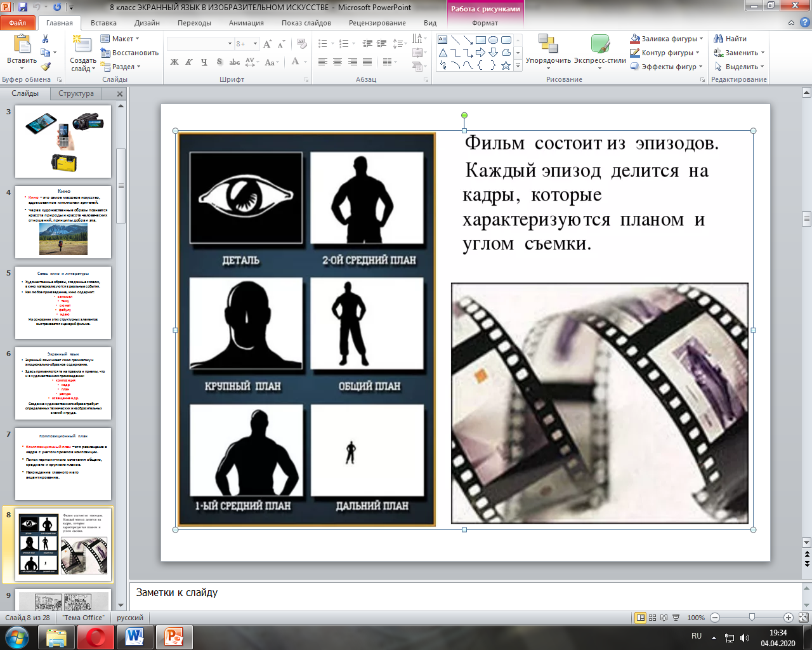This screenshot has width=812, height=650.
Task: Click the Arrange (Упорядочить) icon
Action: [x=547, y=44]
